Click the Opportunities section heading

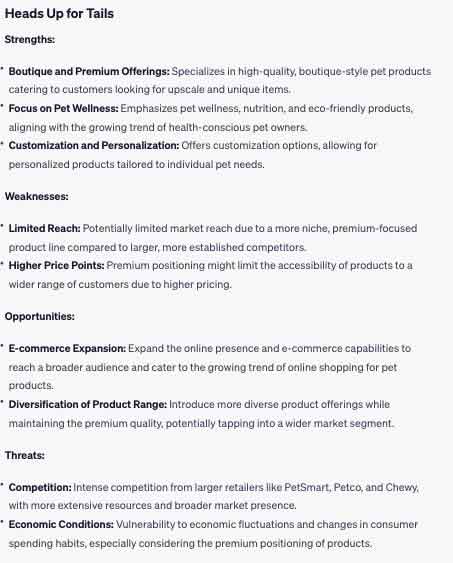[40, 316]
